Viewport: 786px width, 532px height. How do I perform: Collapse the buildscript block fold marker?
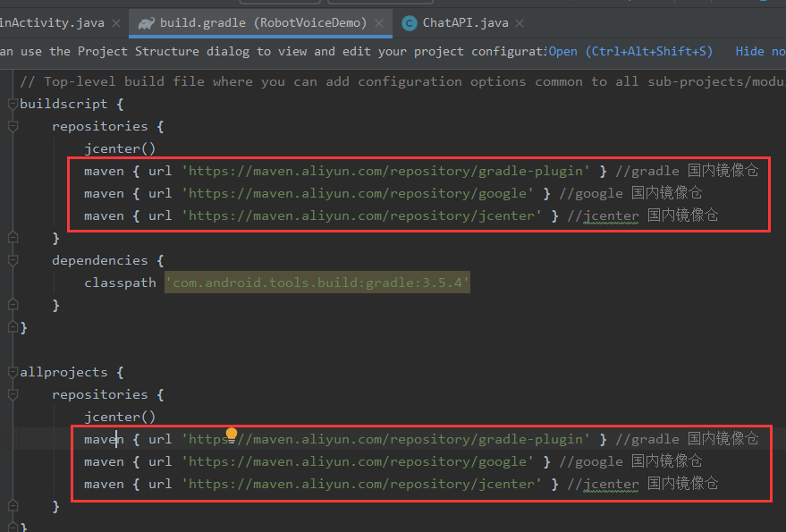[13, 105]
